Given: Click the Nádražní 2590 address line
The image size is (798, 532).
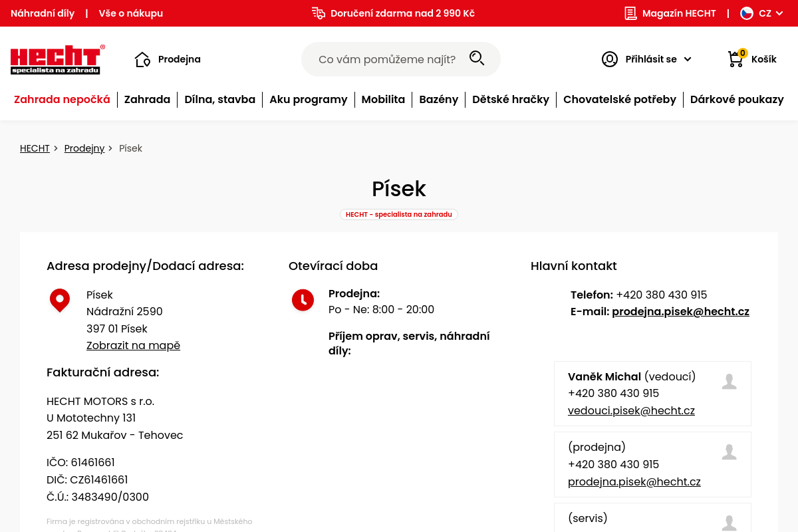Looking at the screenshot, I should 124,312.
